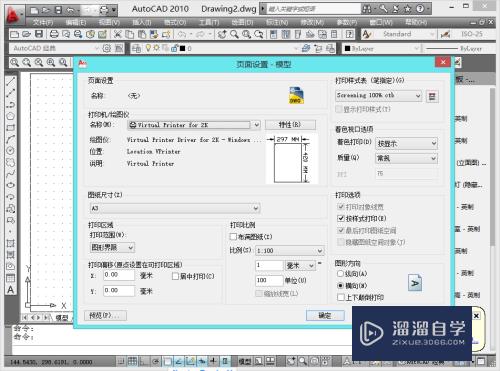Screen dimensions: 500x371
Task: Click the InfoCenter search binoculars icon
Action: coord(367,9)
